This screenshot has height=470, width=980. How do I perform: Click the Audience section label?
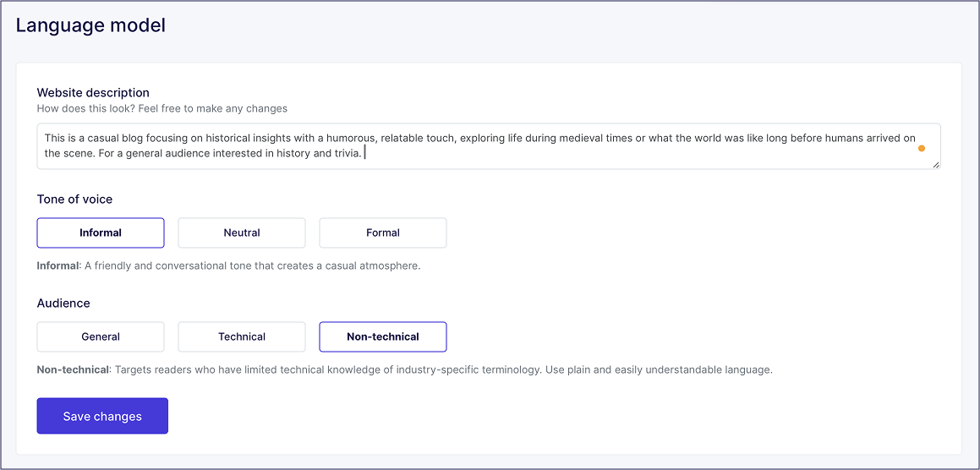click(x=63, y=303)
